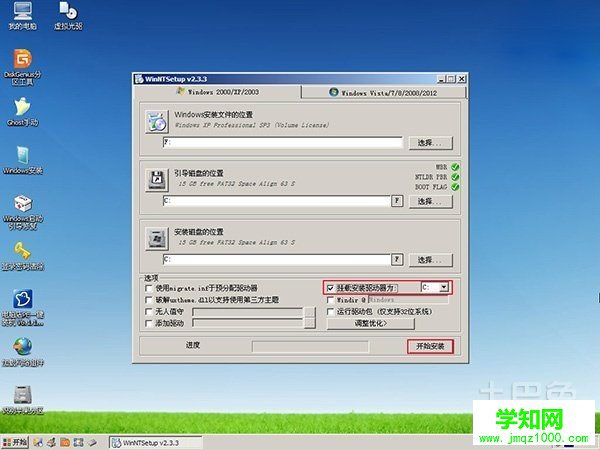Open the globe network component icon
Viewport: 600px width, 450px height.
click(23, 352)
